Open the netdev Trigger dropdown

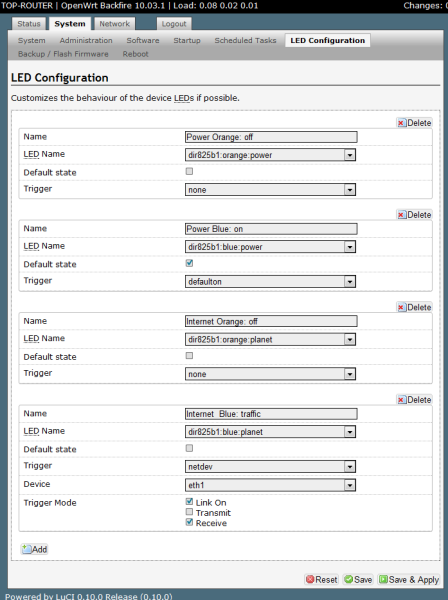(270, 466)
